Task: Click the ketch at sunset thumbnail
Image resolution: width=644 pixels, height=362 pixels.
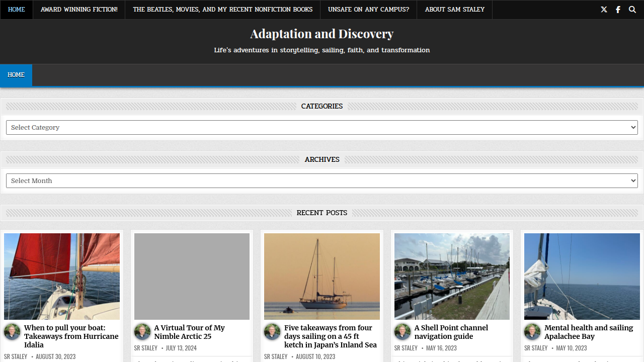Action: click(x=322, y=277)
